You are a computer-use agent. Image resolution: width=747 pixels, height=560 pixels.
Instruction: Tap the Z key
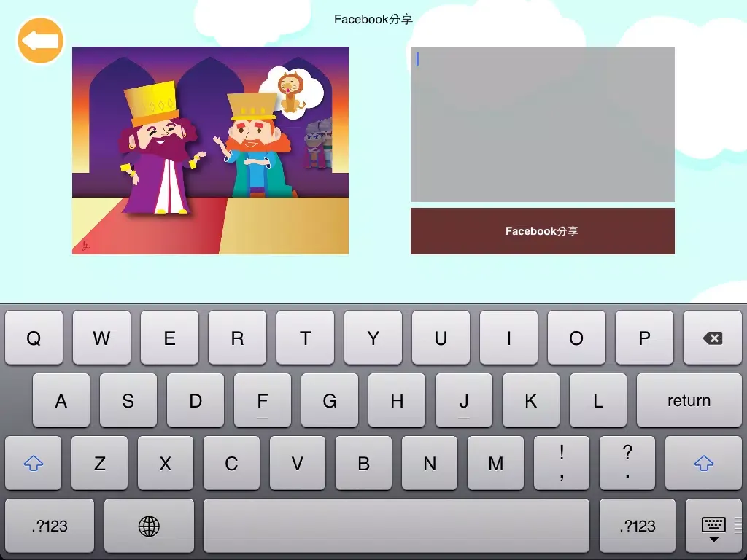click(99, 463)
